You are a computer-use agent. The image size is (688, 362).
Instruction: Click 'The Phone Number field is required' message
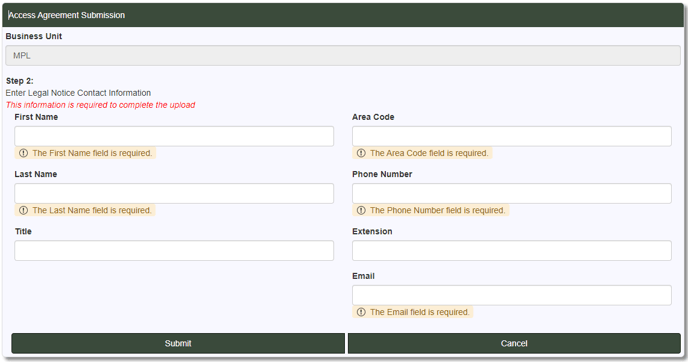coord(438,210)
